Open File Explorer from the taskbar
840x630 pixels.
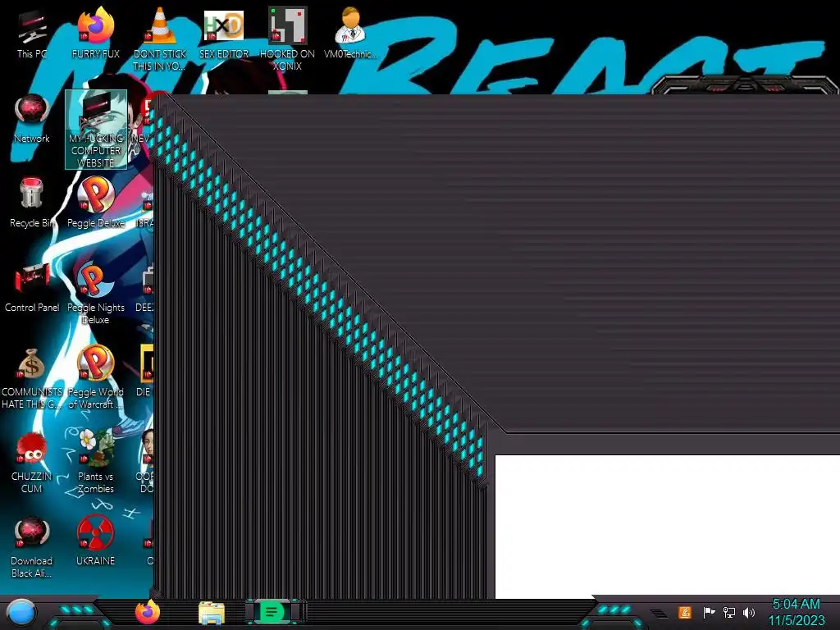211,612
